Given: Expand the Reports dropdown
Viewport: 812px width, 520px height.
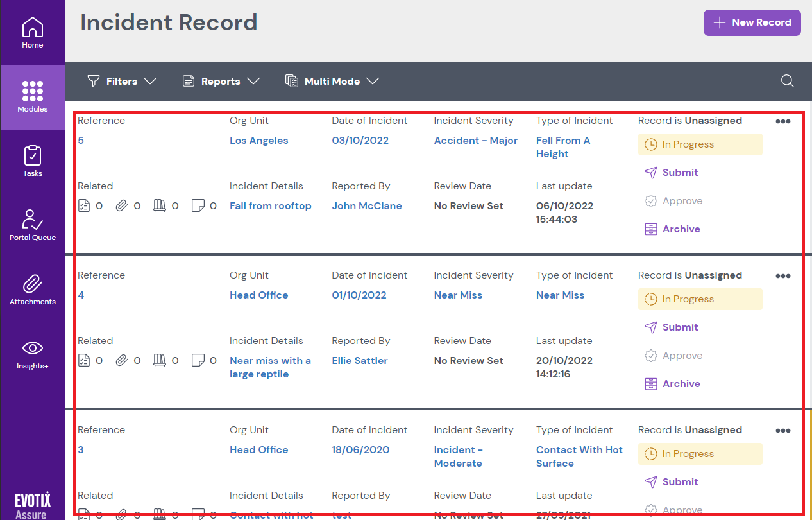Looking at the screenshot, I should pos(221,81).
